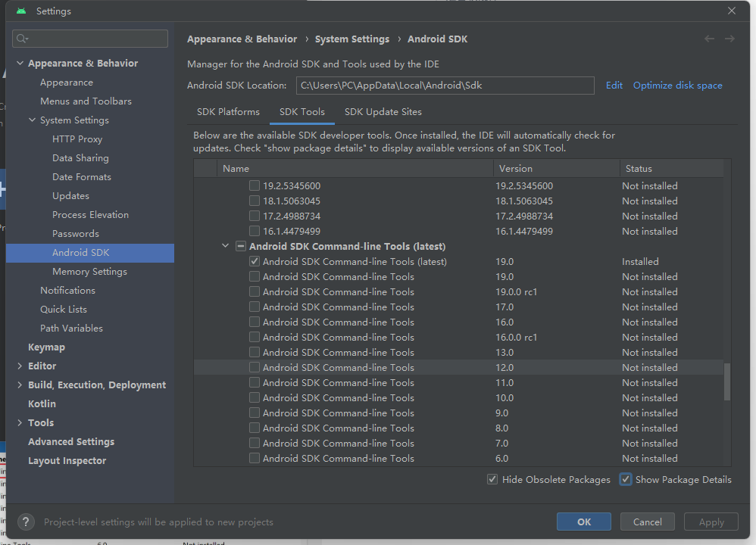
Task: Open Path Variables settings
Action: 71,329
